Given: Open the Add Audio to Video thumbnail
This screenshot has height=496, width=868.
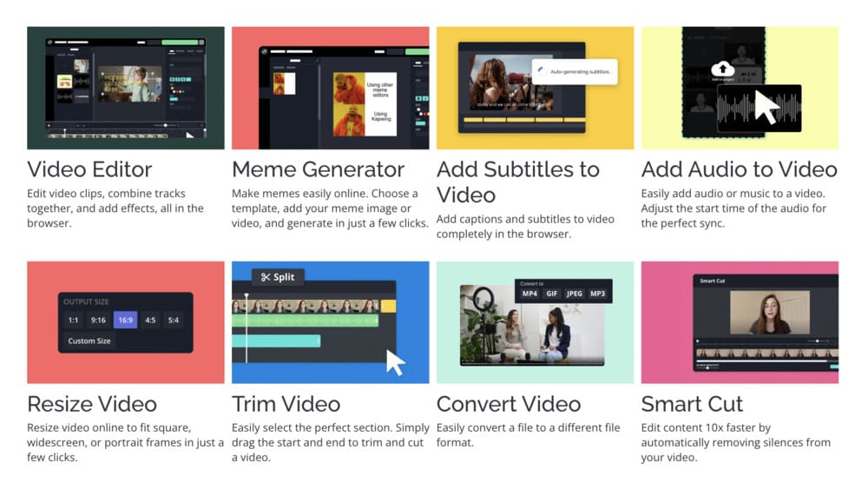Looking at the screenshot, I should click(740, 88).
